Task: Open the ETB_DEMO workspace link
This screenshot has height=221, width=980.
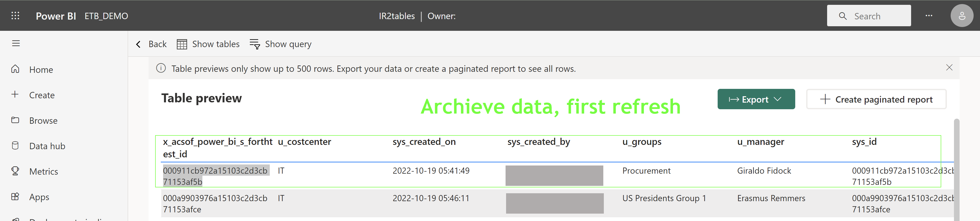Action: (x=106, y=16)
